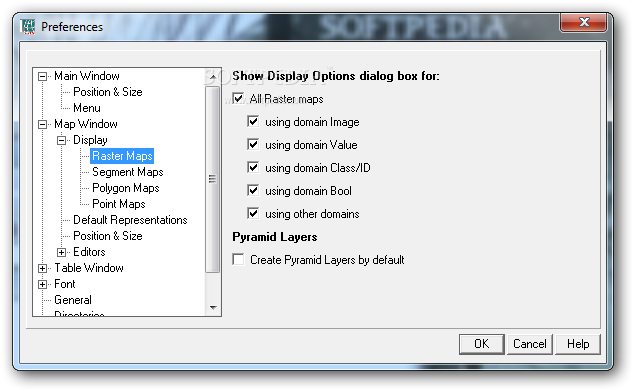The width and height of the screenshot is (634, 391).
Task: Toggle using domain Bool checkbox
Action: click(x=253, y=190)
